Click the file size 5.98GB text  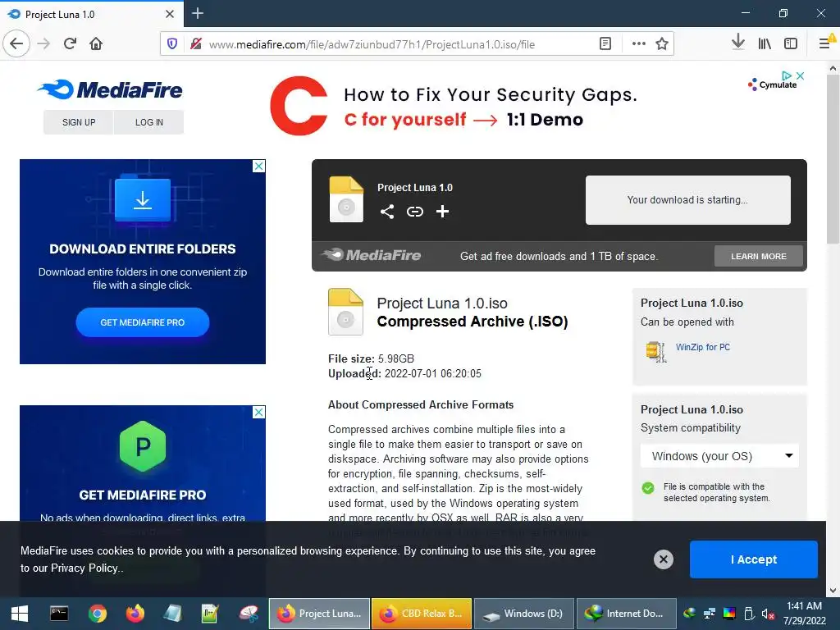(x=396, y=359)
